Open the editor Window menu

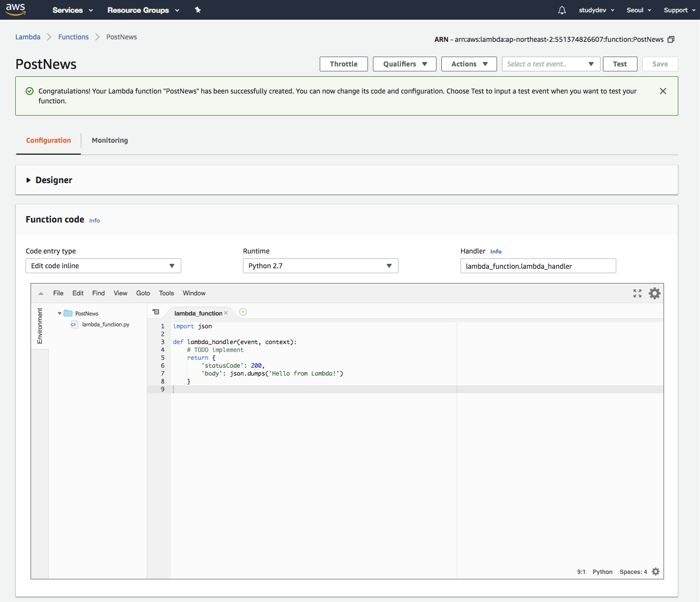pos(194,293)
